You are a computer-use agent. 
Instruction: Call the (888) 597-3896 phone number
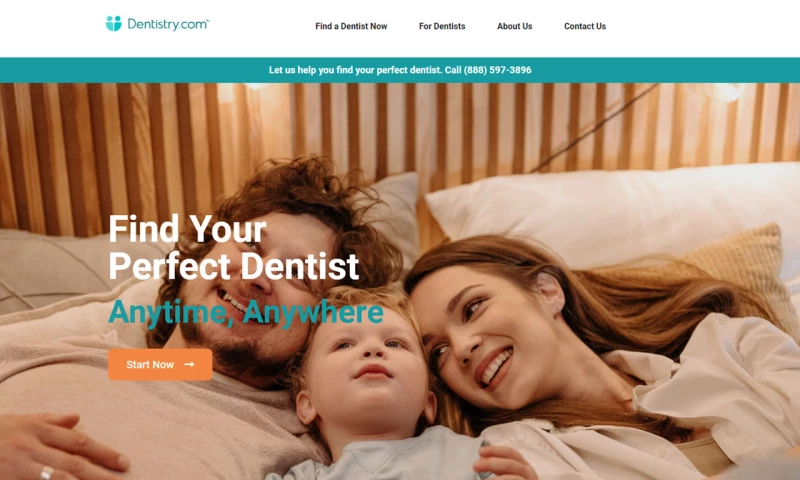[497, 70]
